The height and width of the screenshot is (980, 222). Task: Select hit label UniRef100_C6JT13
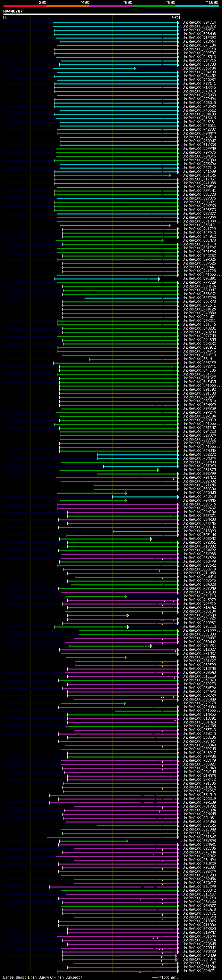click(x=199, y=596)
